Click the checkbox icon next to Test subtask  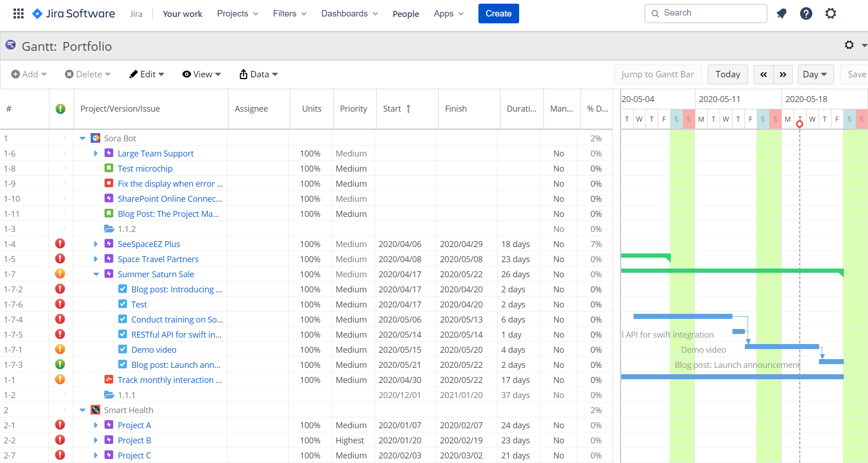122,304
